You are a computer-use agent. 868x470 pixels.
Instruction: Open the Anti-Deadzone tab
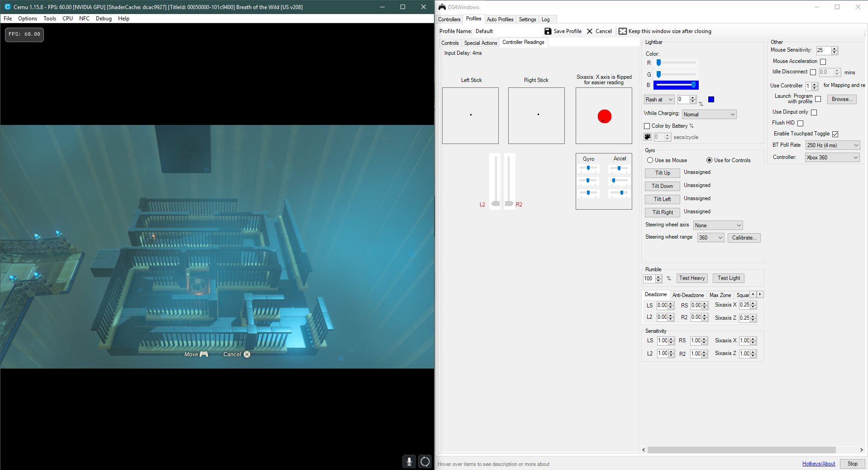point(688,295)
